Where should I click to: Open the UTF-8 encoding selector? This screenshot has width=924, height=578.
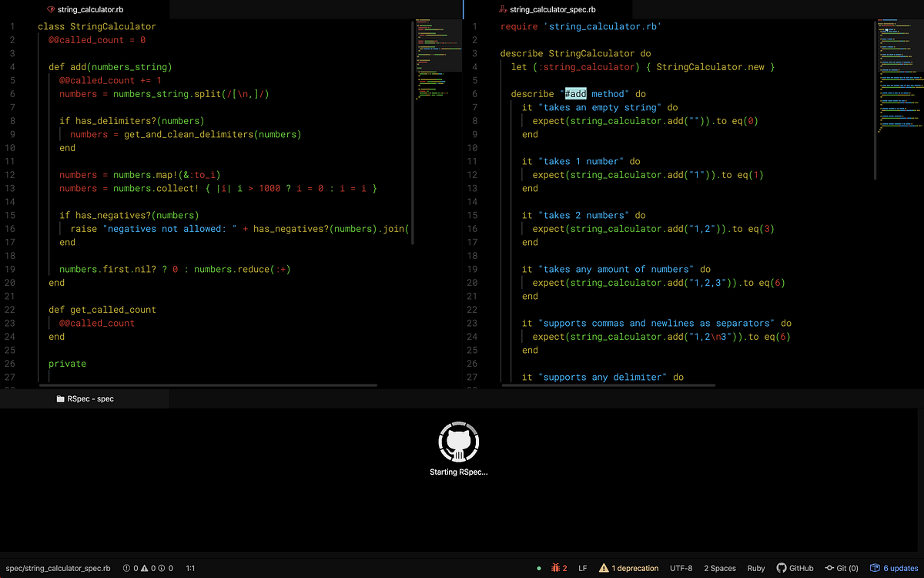681,568
